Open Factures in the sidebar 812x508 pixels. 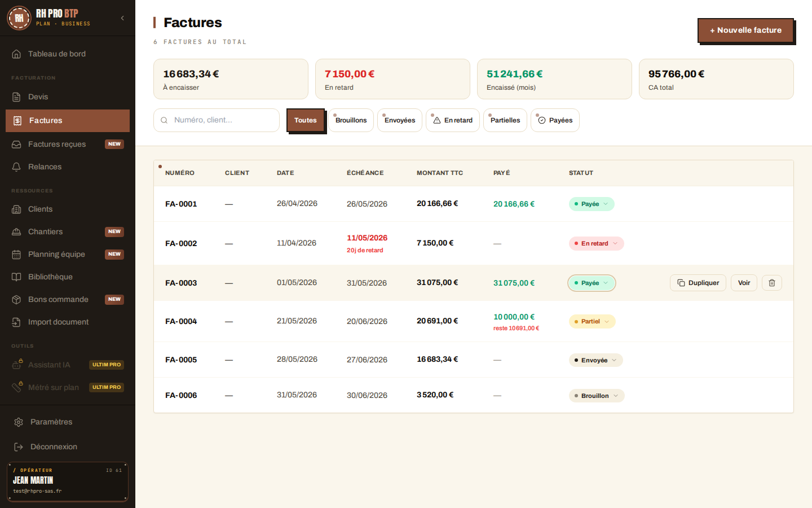click(x=68, y=121)
